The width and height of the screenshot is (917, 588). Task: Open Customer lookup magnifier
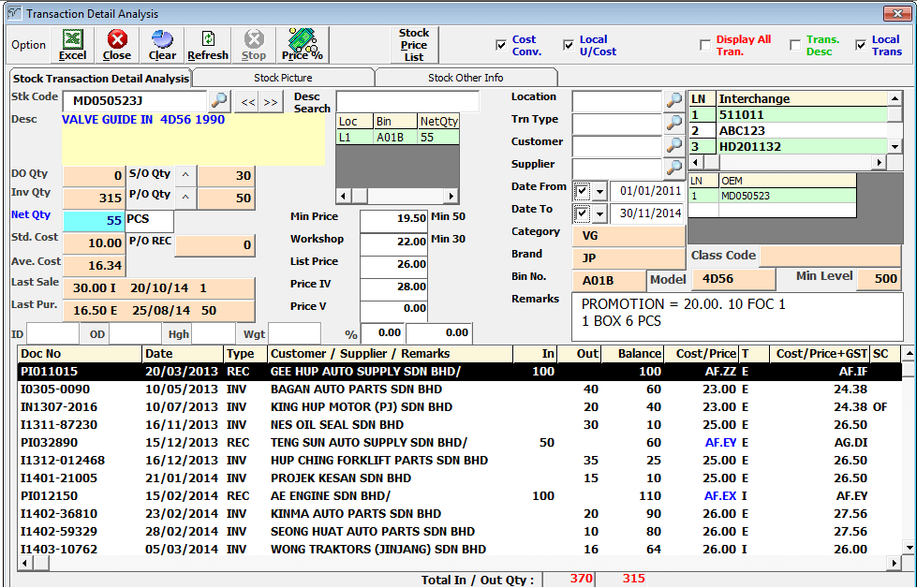(673, 145)
